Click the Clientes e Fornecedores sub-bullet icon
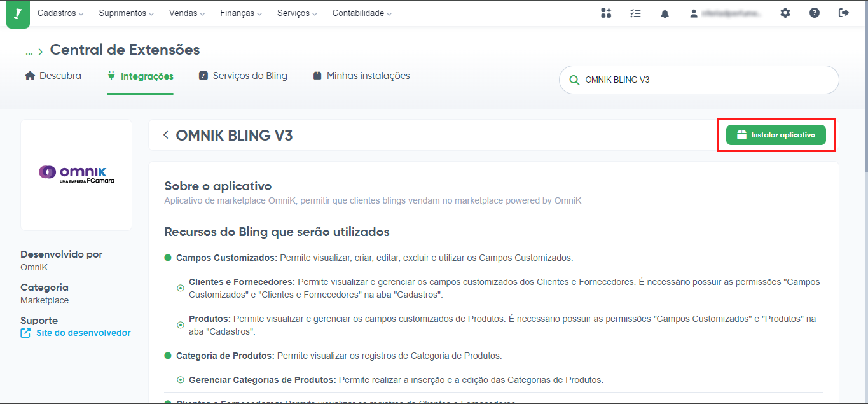 [x=180, y=288]
